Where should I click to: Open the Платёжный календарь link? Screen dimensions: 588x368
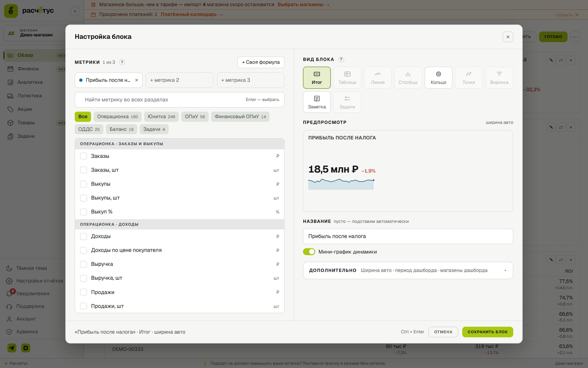tap(192, 14)
